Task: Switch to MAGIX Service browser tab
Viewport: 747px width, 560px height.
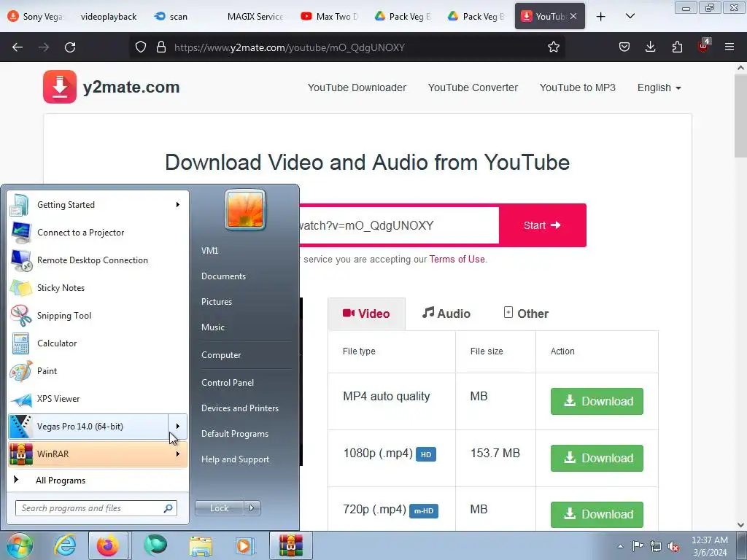Action: [x=255, y=17]
